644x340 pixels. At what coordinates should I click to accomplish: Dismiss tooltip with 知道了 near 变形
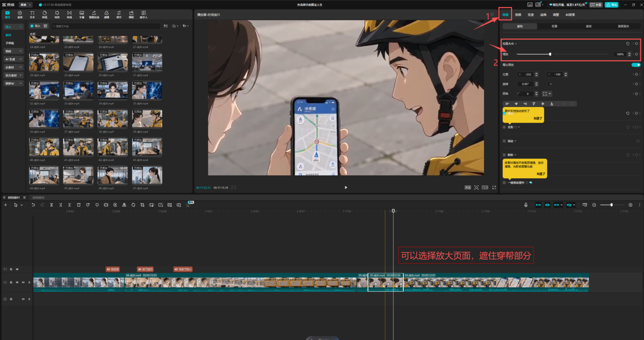tap(538, 118)
